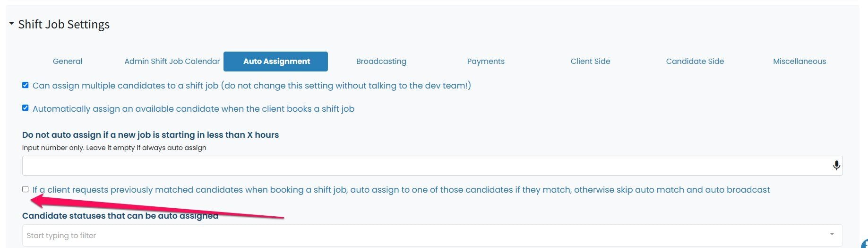Click the 'If a client requests previously matched' label
Viewport: 868px width, 248px height.
coord(401,190)
